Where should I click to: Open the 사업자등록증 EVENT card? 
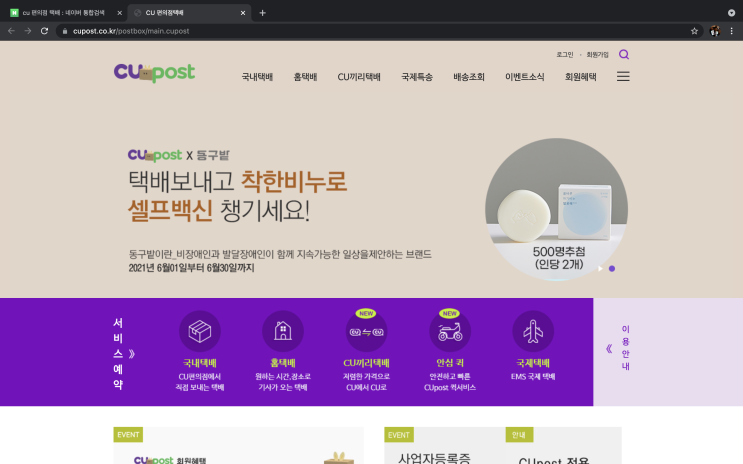(444, 446)
